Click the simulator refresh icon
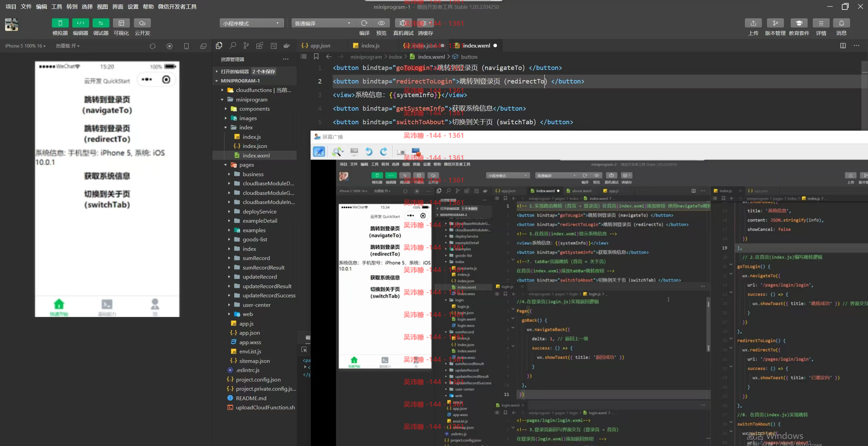This screenshot has width=868, height=446. [153, 46]
